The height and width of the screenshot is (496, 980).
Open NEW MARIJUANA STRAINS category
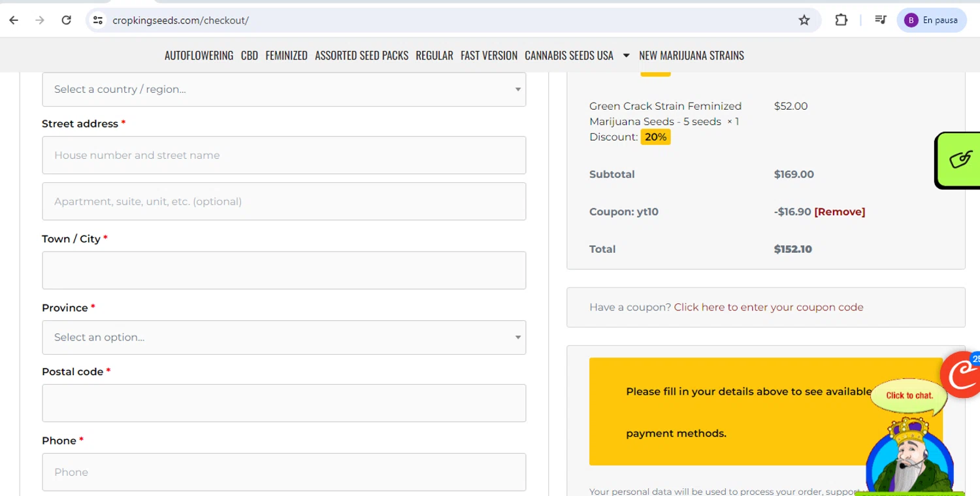pyautogui.click(x=691, y=56)
